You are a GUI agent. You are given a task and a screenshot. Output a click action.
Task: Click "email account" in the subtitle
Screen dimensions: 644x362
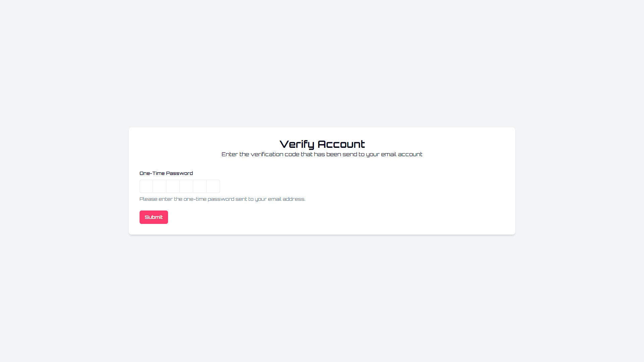[x=402, y=154]
